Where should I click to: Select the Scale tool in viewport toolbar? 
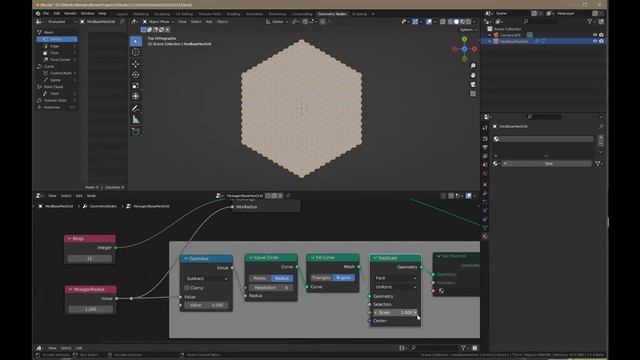click(136, 86)
